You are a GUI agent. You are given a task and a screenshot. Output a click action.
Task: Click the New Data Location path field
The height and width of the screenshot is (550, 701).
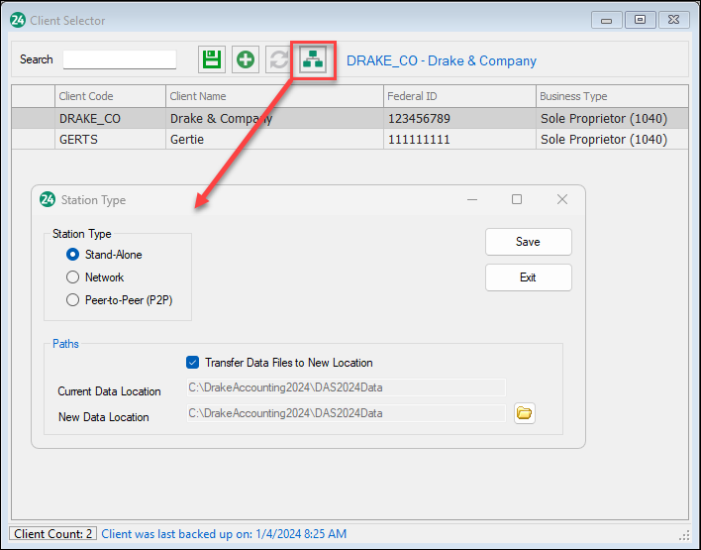(x=346, y=413)
